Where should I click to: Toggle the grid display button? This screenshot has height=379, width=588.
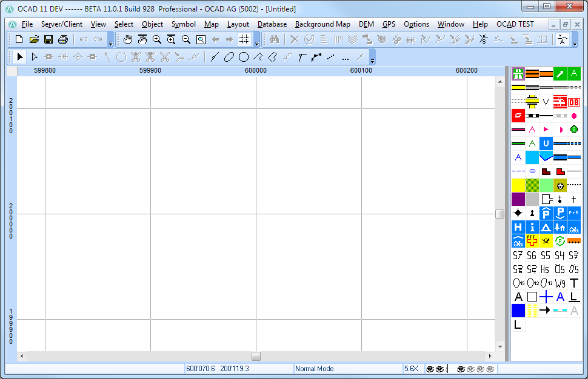[x=244, y=39]
